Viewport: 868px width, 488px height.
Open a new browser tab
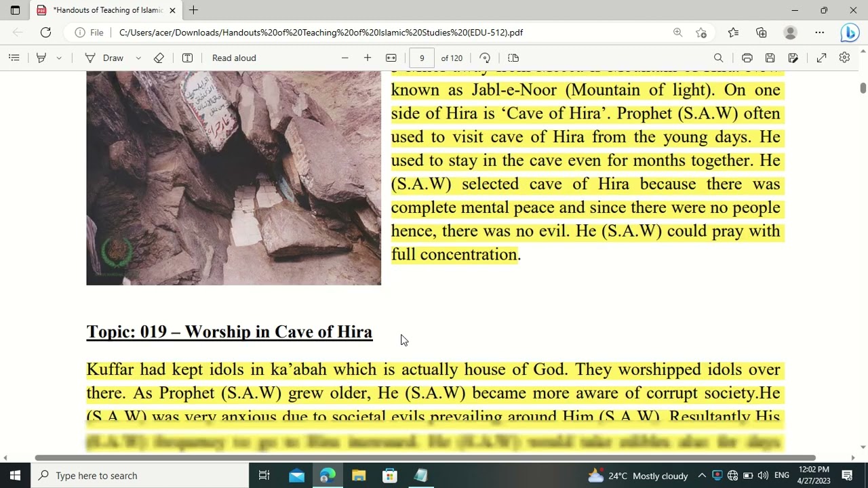(193, 10)
